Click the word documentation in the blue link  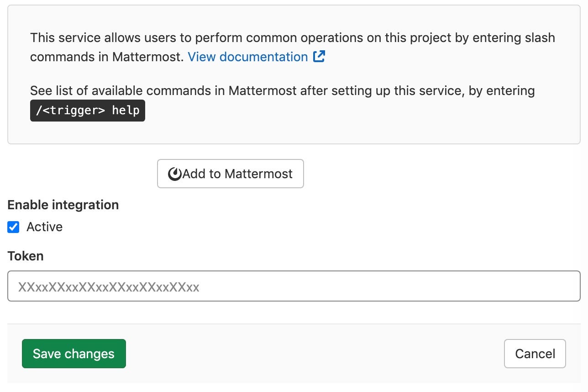263,57
